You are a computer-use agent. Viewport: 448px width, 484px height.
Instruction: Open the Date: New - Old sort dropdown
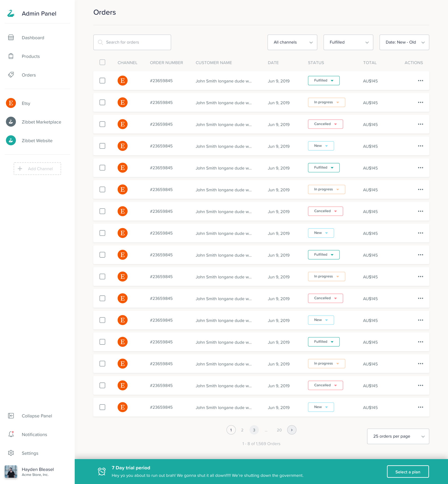(x=404, y=42)
